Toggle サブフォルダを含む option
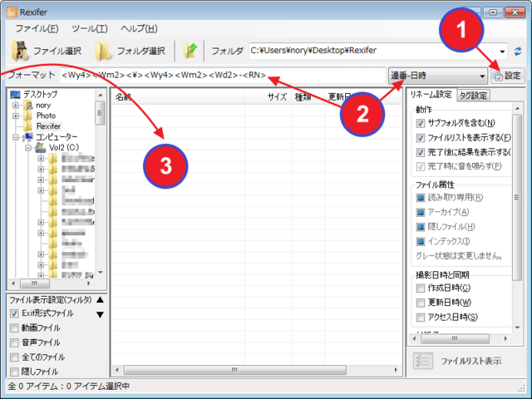 (421, 123)
